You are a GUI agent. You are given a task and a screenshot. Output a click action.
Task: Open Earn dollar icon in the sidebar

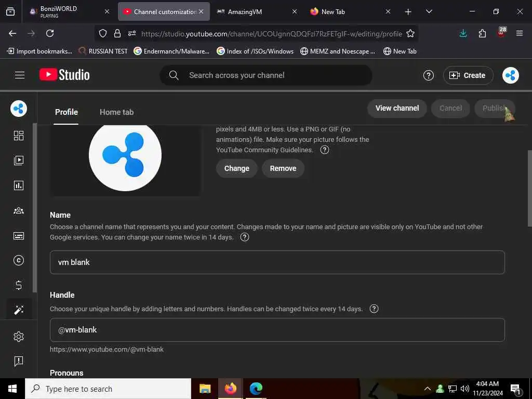tap(19, 285)
